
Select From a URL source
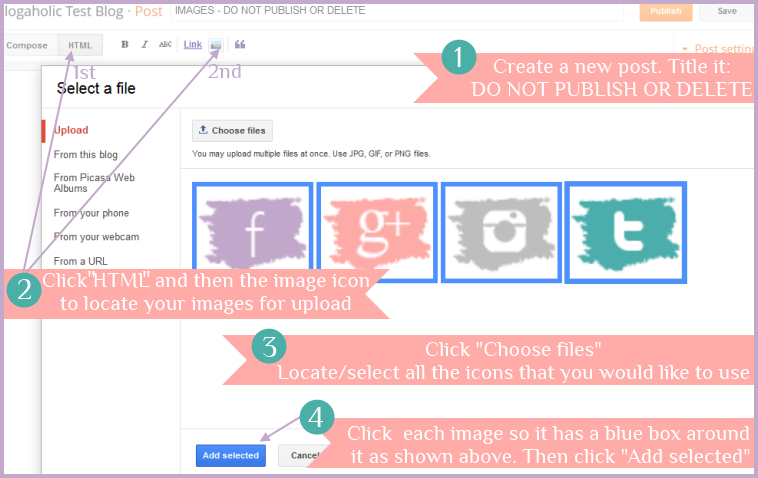80,261
